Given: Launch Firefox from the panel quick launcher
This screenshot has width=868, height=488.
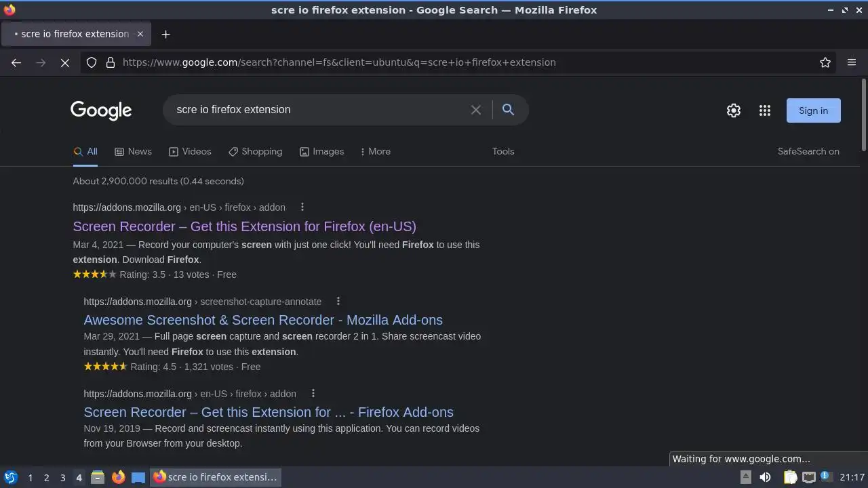Looking at the screenshot, I should (x=118, y=477).
